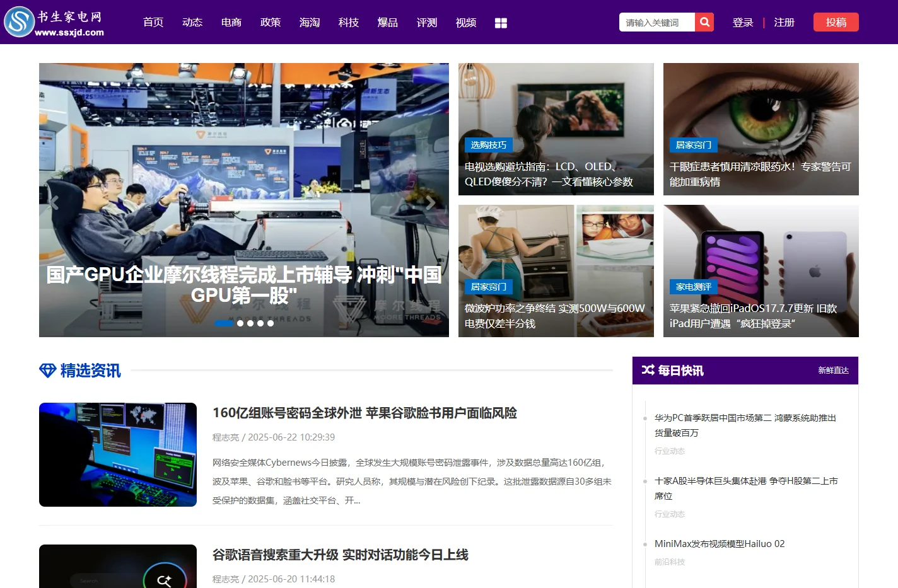Click the 选购技巧 category tag

pos(489,145)
